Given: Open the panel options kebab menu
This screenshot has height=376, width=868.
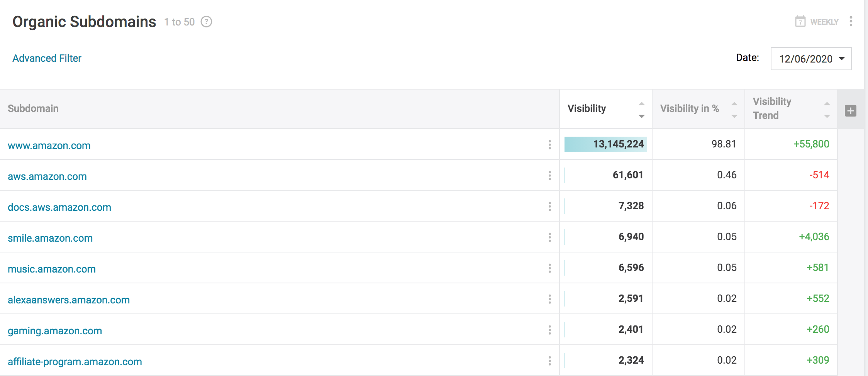Looking at the screenshot, I should (x=851, y=21).
